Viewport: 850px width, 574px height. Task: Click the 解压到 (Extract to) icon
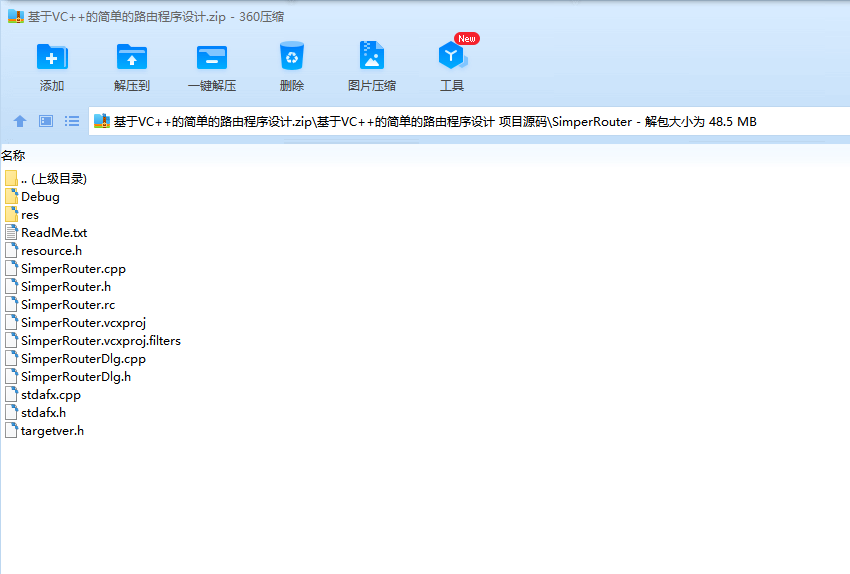132,57
